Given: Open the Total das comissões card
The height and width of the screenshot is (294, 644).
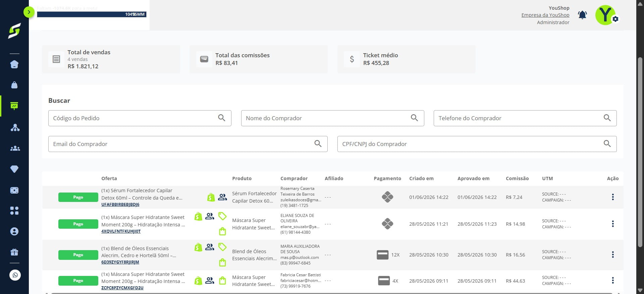Looking at the screenshot, I should point(259,59).
